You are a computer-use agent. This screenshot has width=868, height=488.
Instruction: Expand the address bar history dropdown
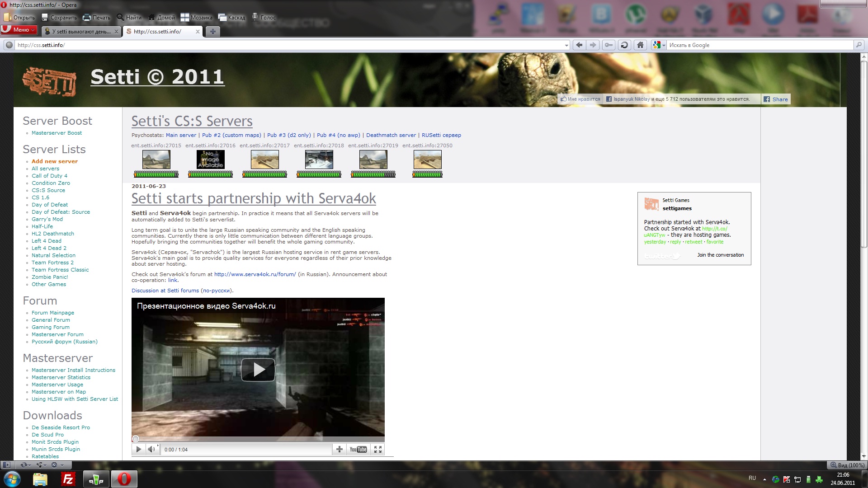(566, 45)
